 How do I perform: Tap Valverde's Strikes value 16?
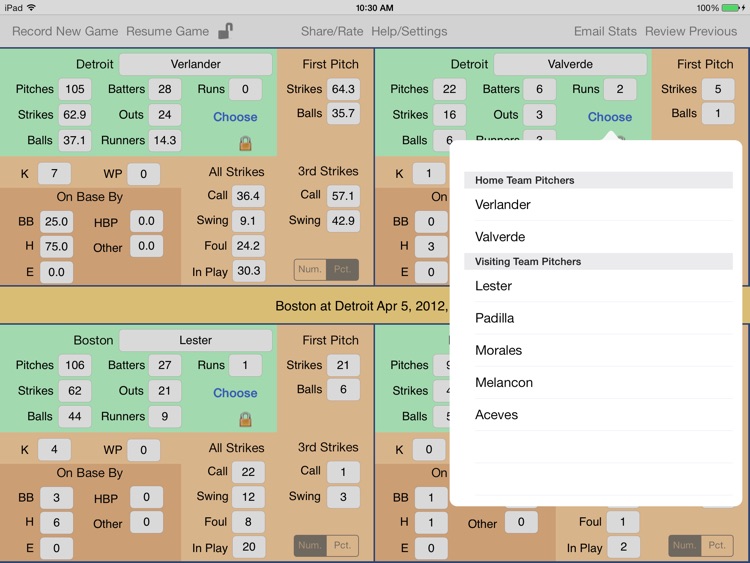[x=449, y=115]
